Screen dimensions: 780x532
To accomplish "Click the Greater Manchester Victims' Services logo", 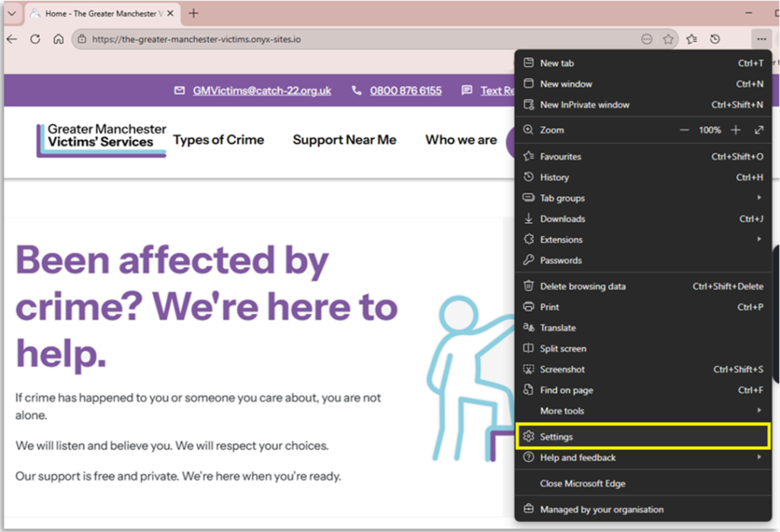I will (101, 140).
